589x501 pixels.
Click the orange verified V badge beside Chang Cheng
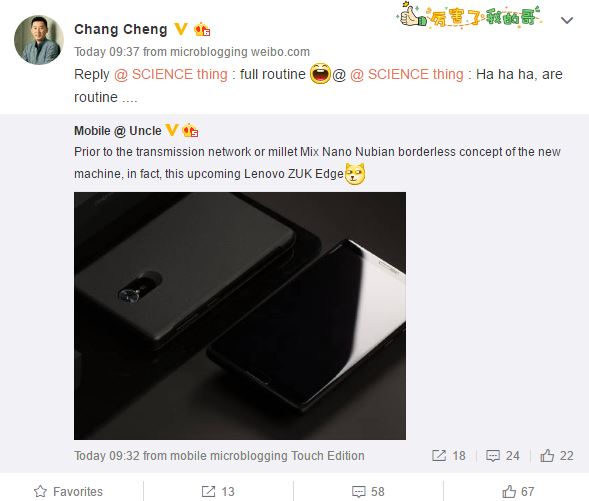(181, 29)
